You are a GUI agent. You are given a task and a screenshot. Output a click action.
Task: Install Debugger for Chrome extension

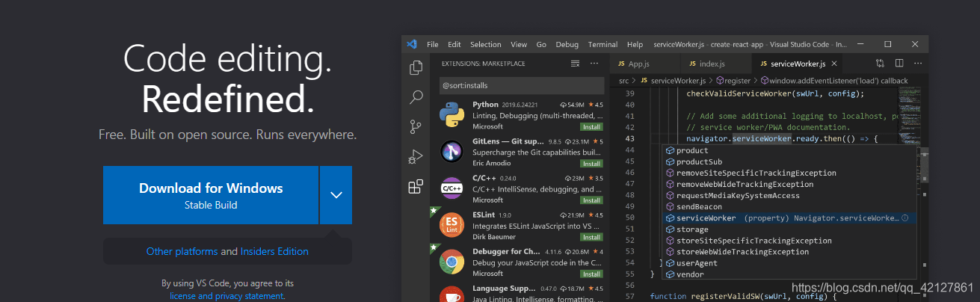(x=591, y=274)
